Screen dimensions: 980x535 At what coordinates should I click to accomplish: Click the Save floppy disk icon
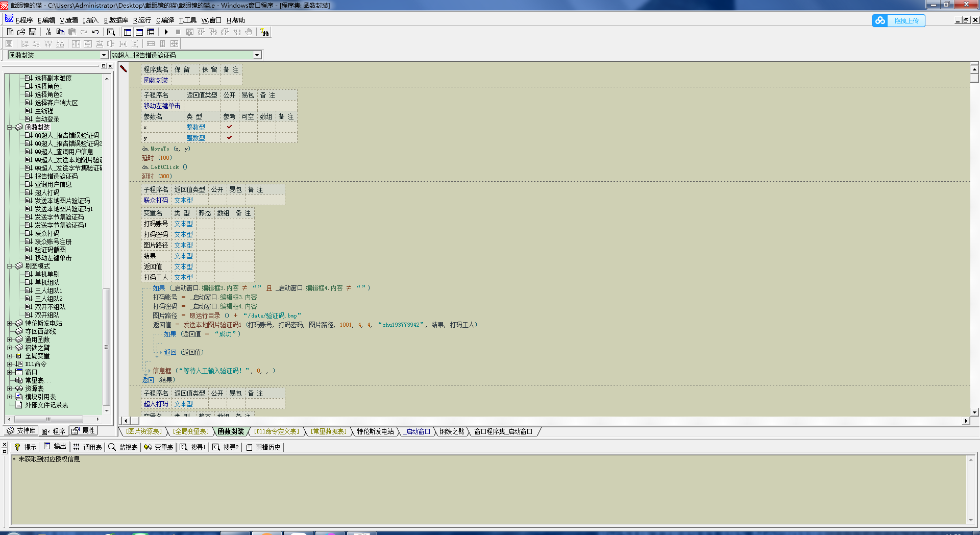pyautogui.click(x=33, y=32)
